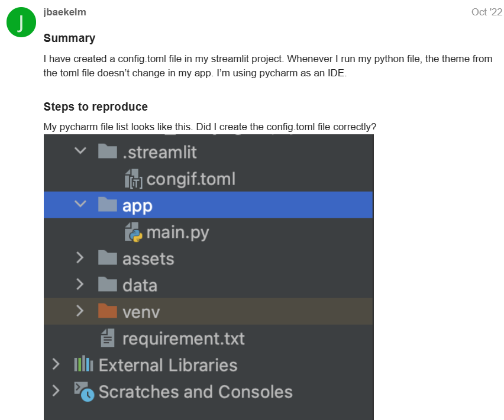Open the jbaekelm profile link
The image size is (504, 420).
[x=65, y=11]
